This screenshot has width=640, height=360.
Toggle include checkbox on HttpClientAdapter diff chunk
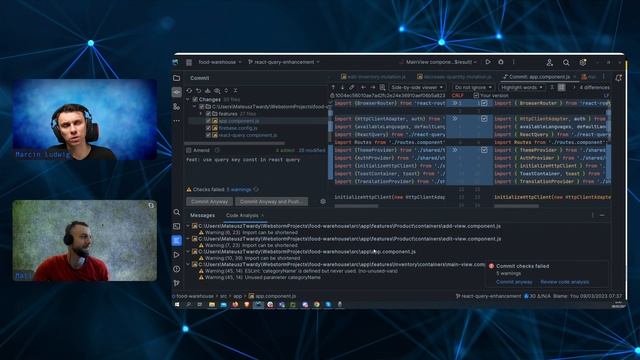pos(484,119)
